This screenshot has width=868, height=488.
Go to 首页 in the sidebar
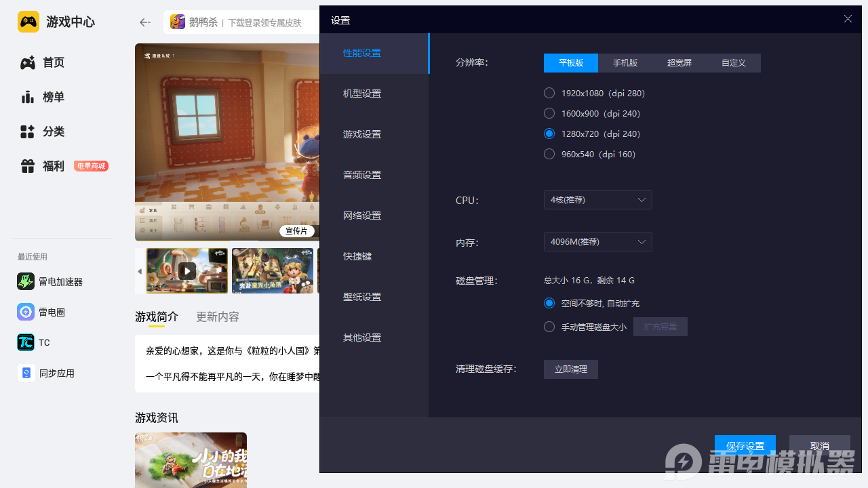[x=42, y=62]
